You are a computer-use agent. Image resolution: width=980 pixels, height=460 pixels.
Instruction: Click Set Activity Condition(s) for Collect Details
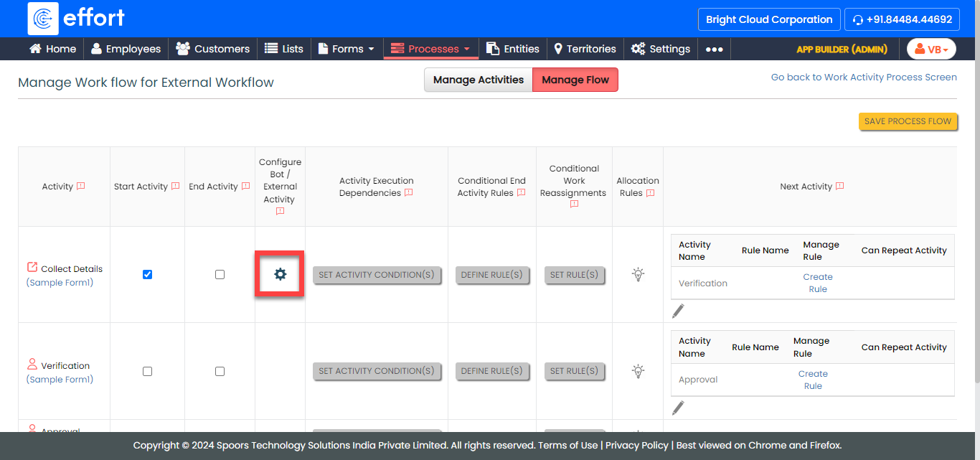pyautogui.click(x=377, y=274)
